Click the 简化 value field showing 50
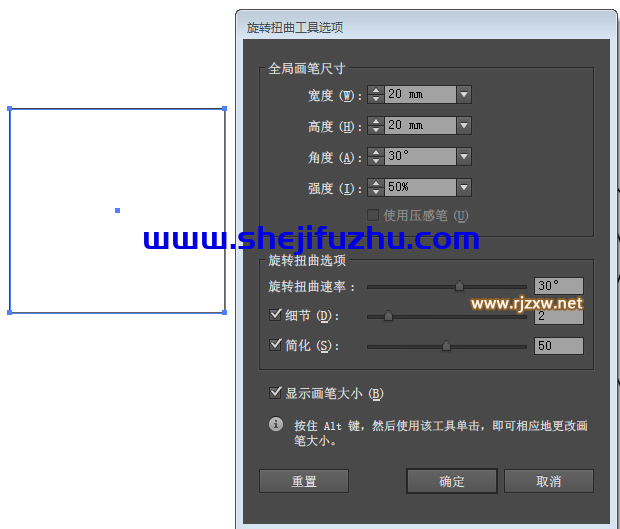The width and height of the screenshot is (620, 529). click(x=558, y=346)
